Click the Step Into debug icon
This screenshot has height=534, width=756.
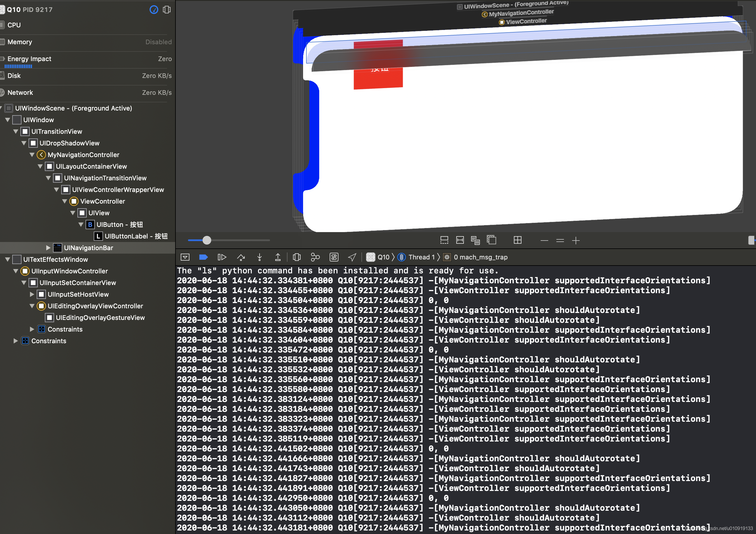pos(260,257)
